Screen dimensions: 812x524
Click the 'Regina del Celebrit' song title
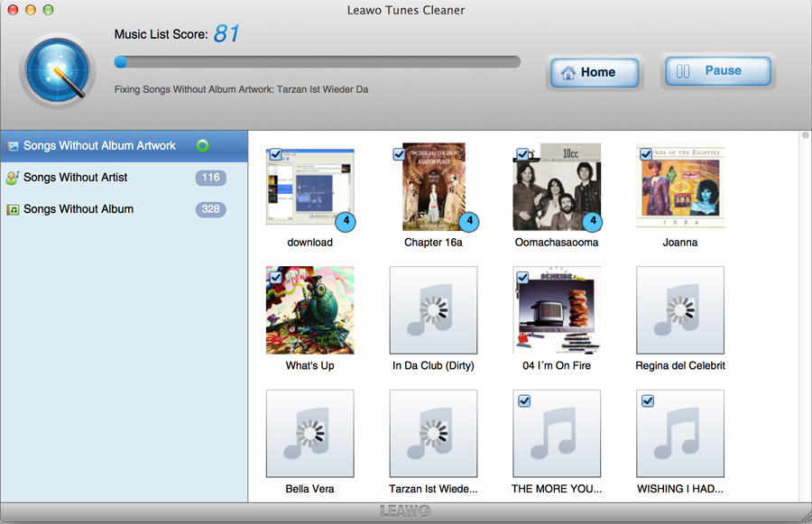[680, 365]
